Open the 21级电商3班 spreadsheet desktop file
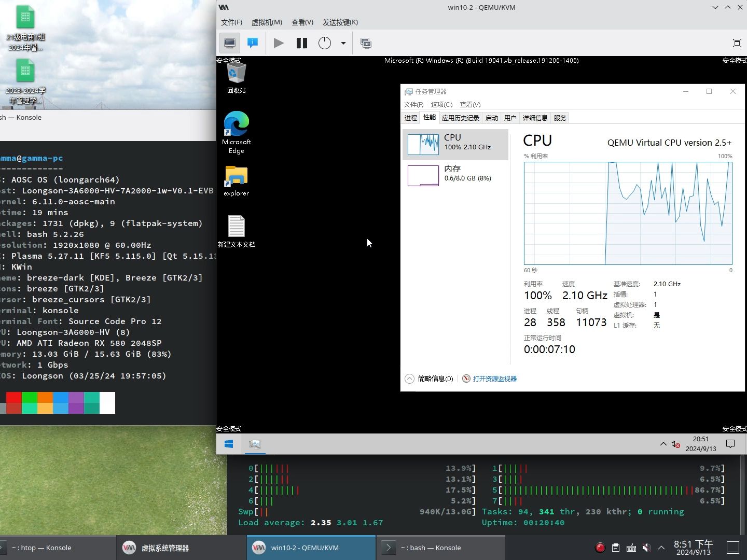 pos(25,28)
